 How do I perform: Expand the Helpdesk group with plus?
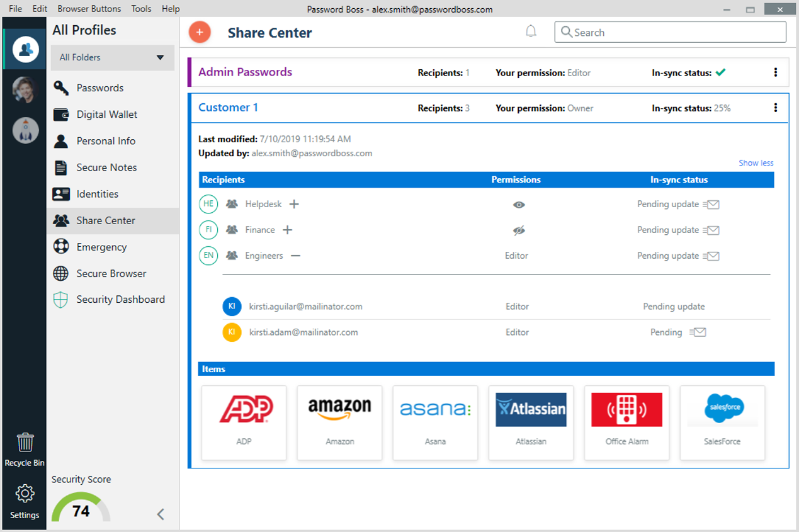pos(293,204)
